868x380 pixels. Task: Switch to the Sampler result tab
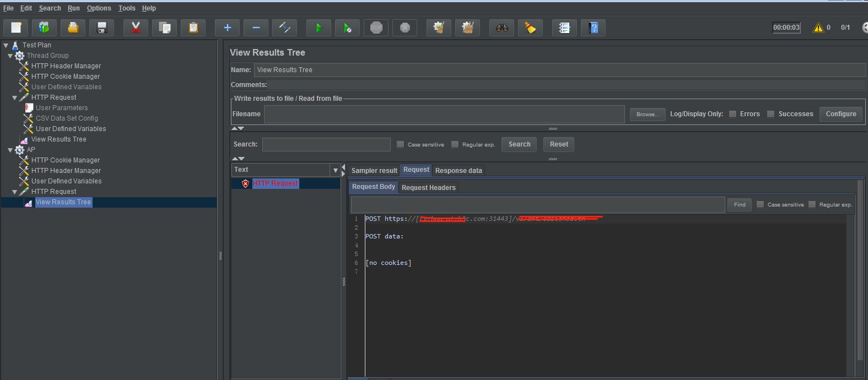(x=374, y=171)
